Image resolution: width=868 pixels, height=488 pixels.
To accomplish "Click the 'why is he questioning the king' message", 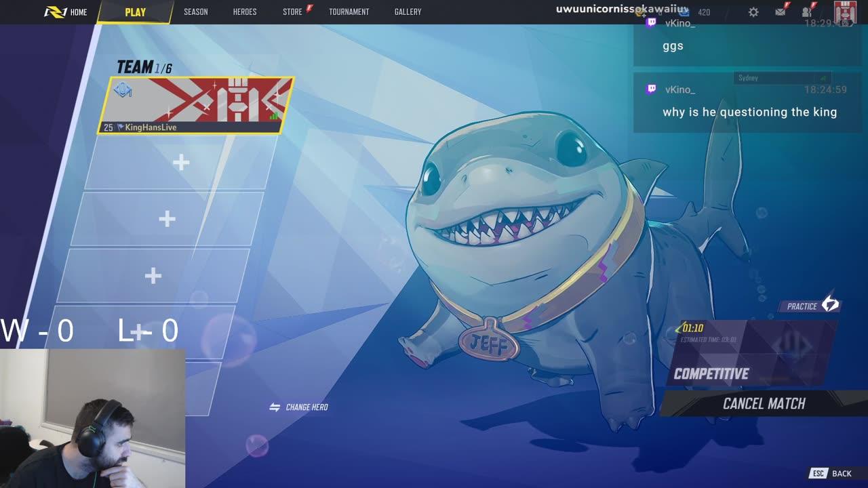I will 750,113.
